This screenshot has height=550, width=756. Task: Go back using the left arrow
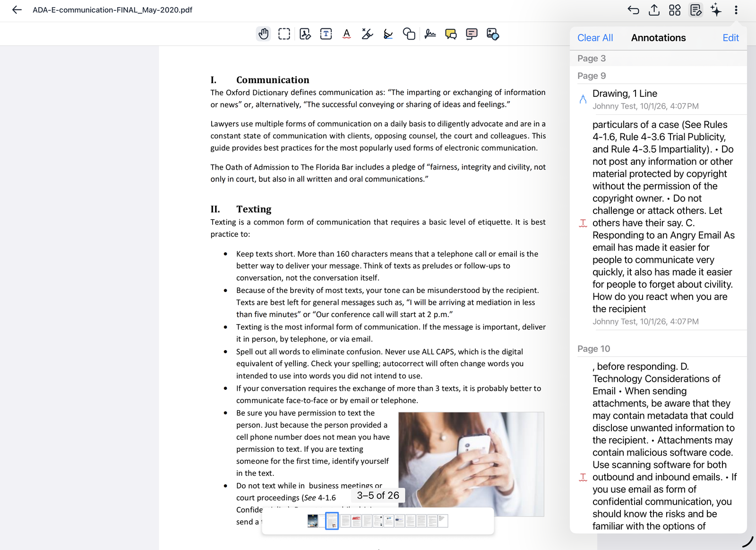pos(17,10)
